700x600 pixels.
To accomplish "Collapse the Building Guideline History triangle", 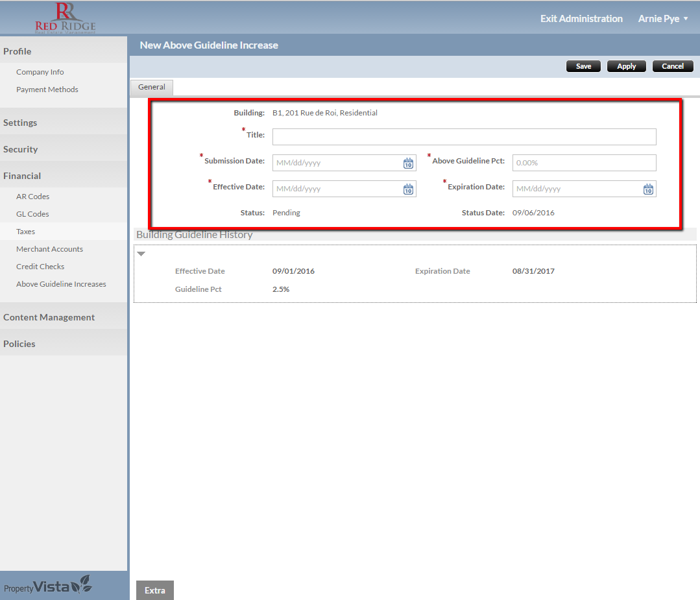I will click(x=141, y=254).
